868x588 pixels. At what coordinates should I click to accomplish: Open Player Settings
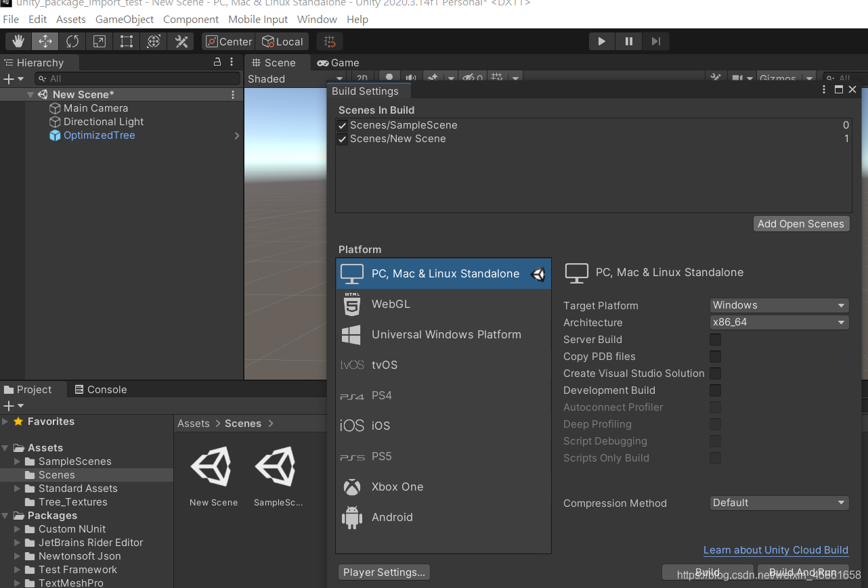384,572
